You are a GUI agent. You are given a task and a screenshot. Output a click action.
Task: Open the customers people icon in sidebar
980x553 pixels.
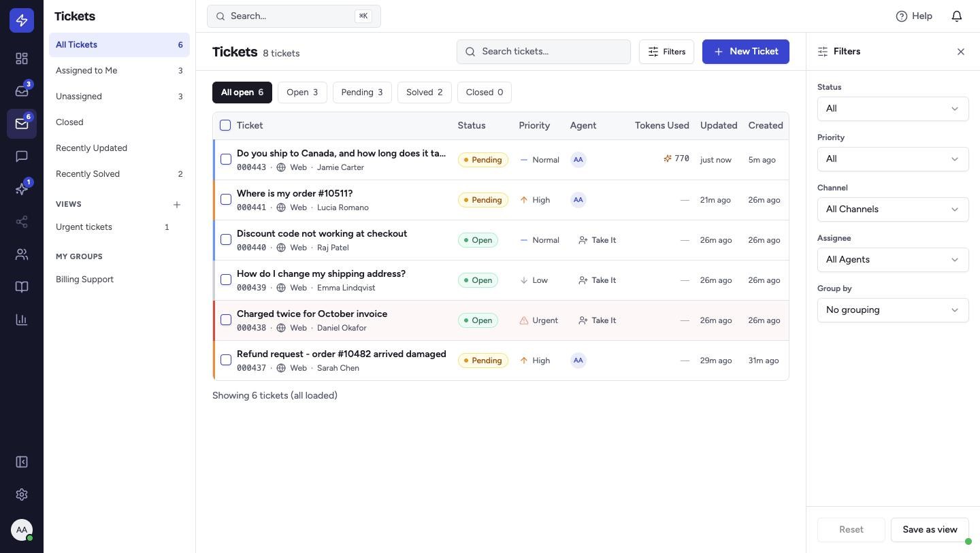click(x=22, y=254)
